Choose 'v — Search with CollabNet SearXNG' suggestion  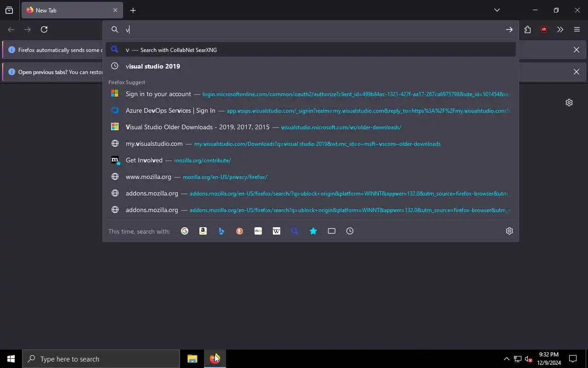[311, 50]
